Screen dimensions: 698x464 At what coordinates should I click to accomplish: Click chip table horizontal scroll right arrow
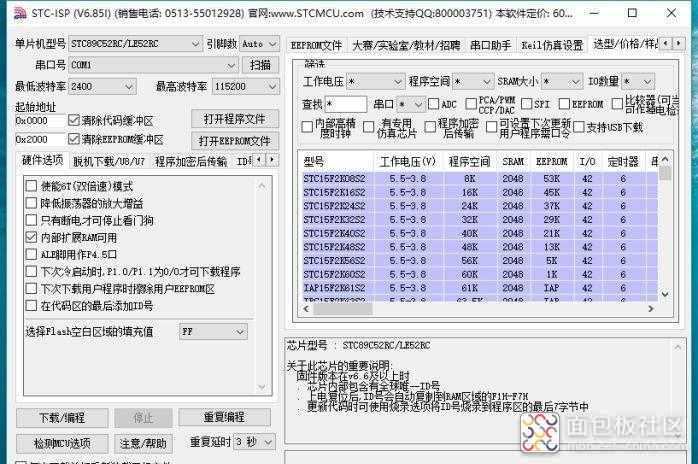pos(651,308)
